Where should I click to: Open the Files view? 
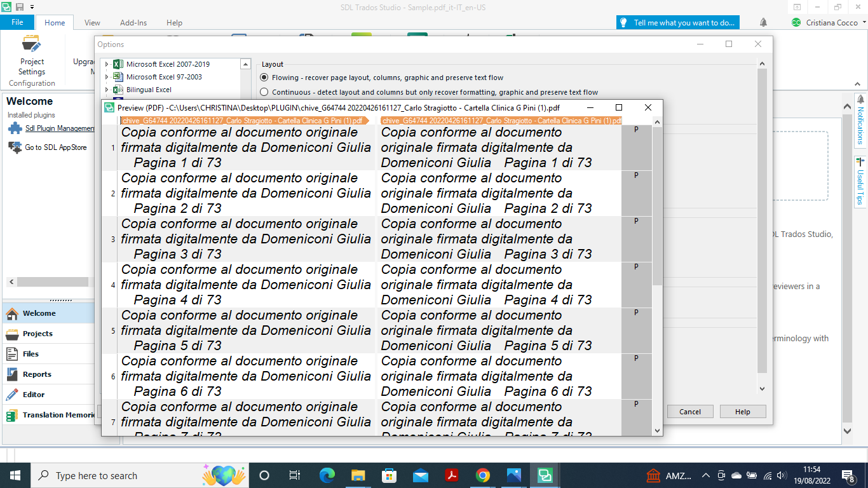pos(48,354)
